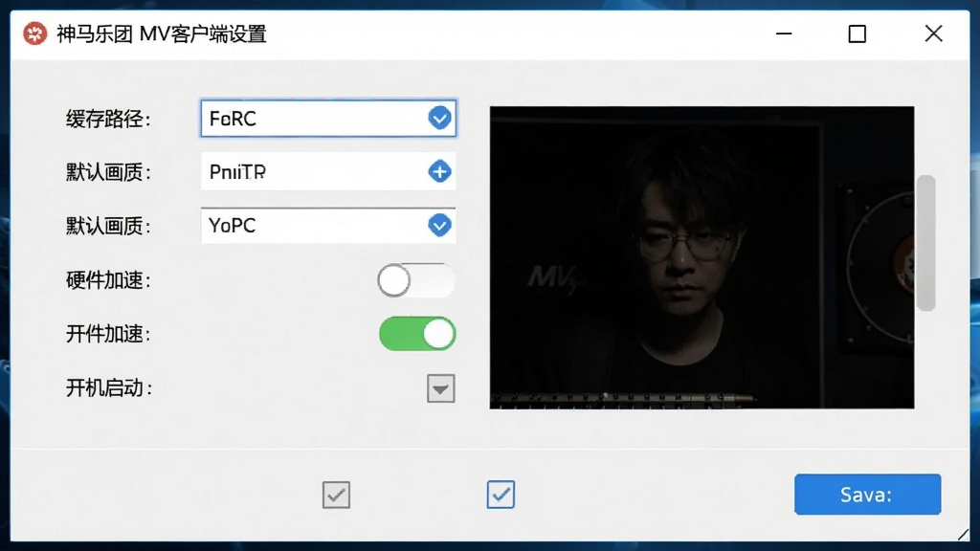Click the plus icon in PniiTR field
980x551 pixels.
click(439, 171)
